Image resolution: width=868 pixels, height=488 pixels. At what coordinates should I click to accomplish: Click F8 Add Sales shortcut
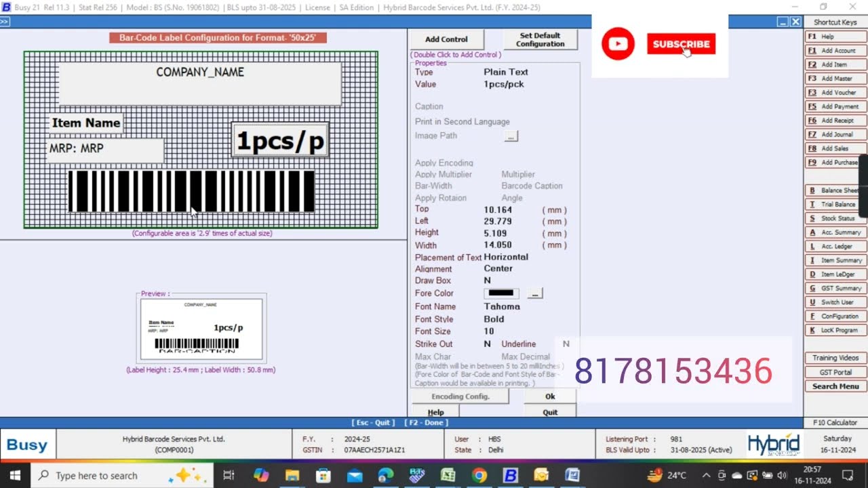tap(835, 148)
